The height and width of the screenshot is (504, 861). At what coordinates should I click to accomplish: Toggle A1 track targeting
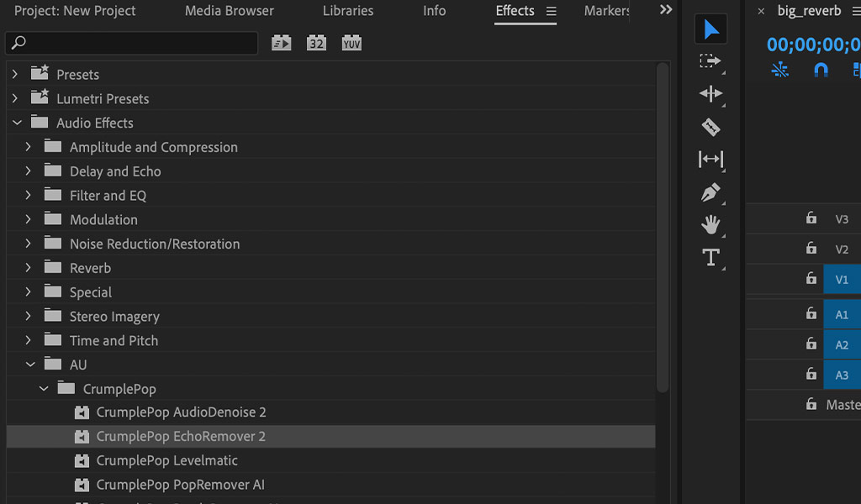click(x=842, y=314)
